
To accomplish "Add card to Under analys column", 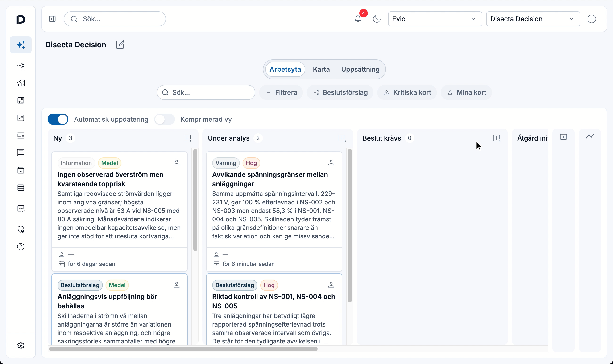I will pos(342,138).
